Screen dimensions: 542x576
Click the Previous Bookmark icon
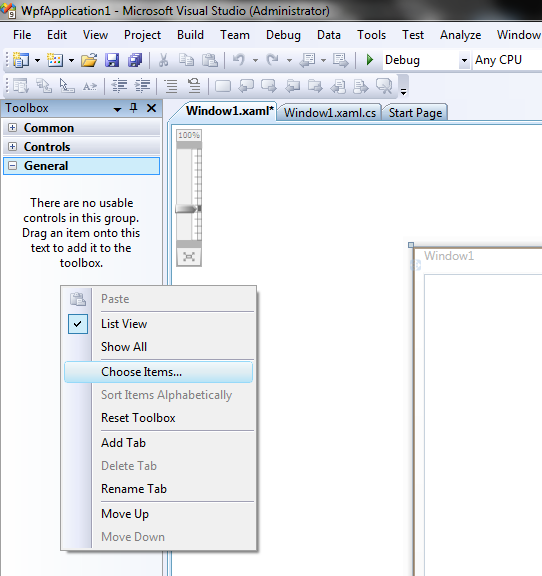click(246, 86)
